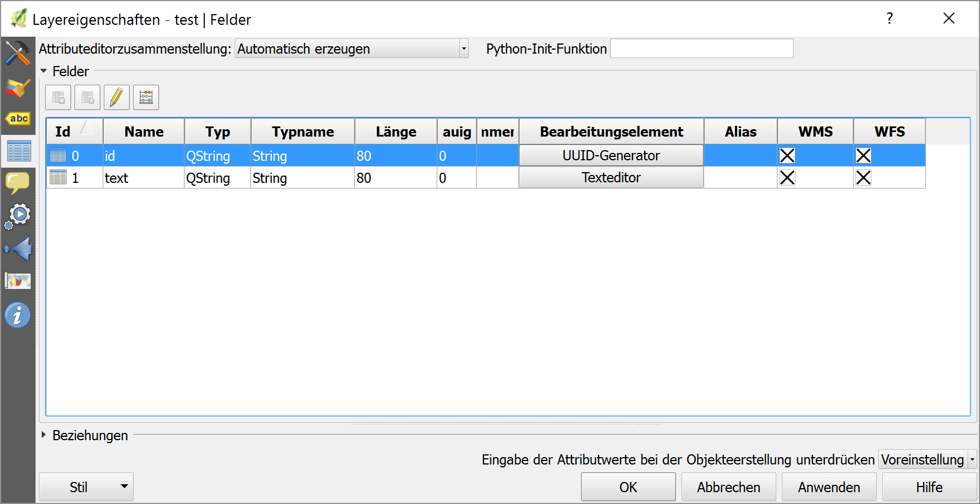Expand the Beziehungen section
980x504 pixels.
tap(44, 435)
